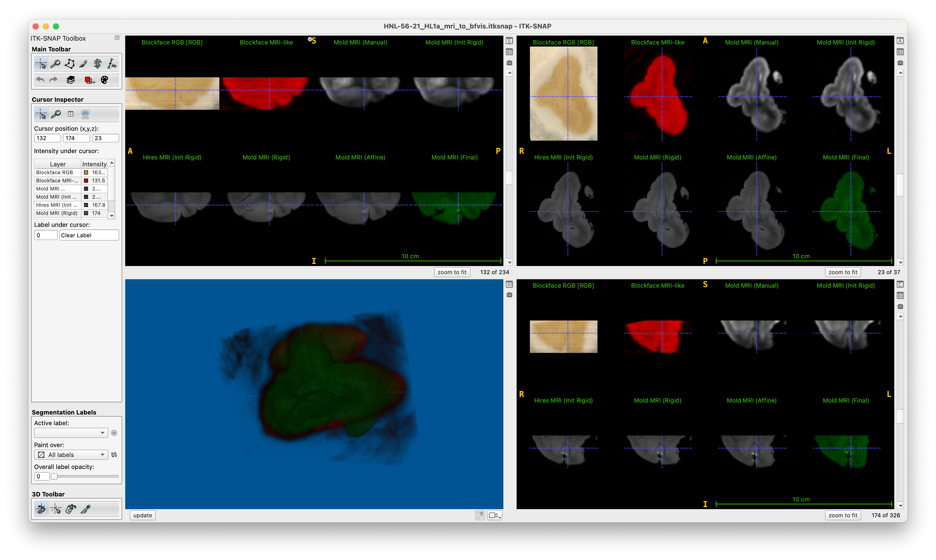Open the display layout grid page
Viewport: 936px width, 560px height.
70,114
